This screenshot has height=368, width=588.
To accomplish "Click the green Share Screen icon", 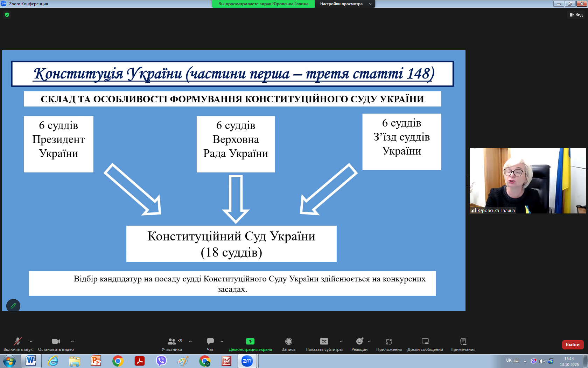I will pyautogui.click(x=250, y=341).
